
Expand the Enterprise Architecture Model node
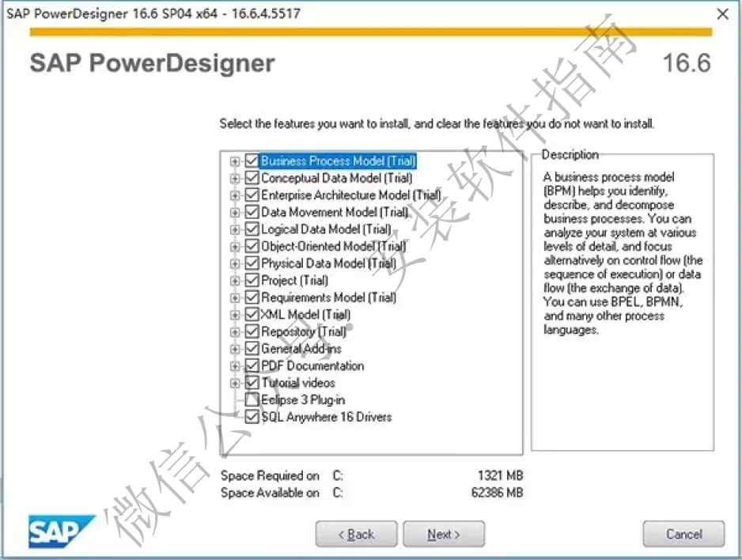point(234,195)
